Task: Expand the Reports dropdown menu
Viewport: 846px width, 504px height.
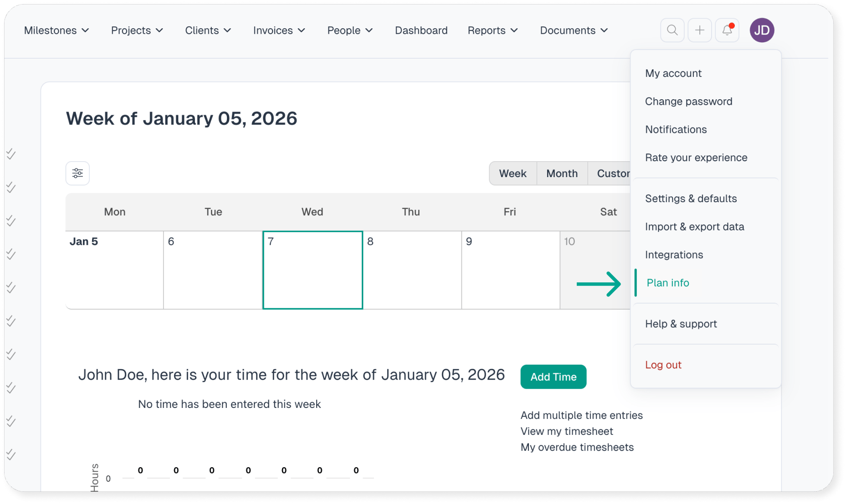Action: 493,31
